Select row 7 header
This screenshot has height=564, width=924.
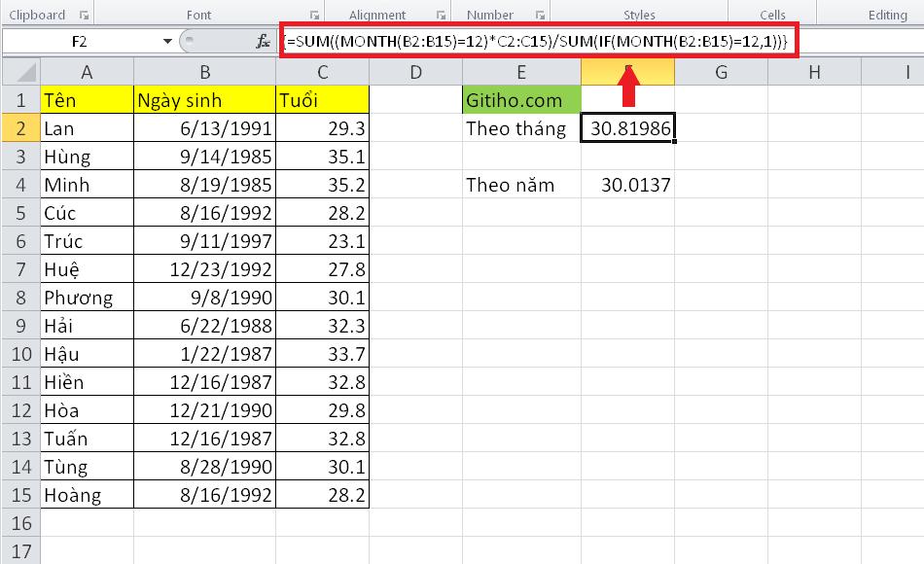(x=19, y=268)
